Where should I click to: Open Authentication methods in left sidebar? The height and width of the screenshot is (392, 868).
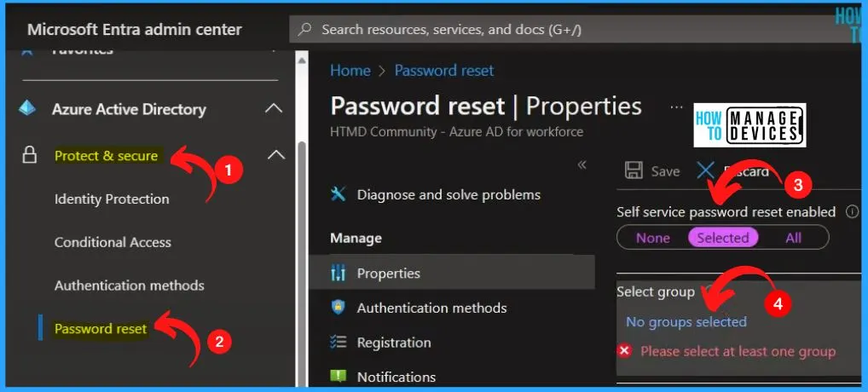(x=130, y=285)
